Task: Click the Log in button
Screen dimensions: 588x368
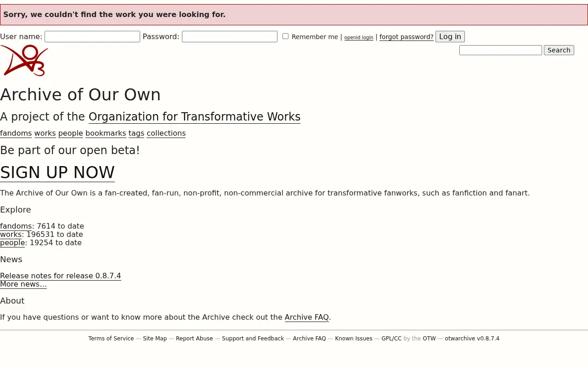Action: click(450, 37)
